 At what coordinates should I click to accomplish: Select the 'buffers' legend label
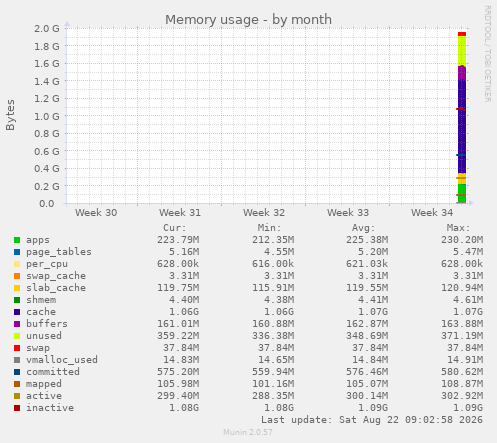pos(47,324)
